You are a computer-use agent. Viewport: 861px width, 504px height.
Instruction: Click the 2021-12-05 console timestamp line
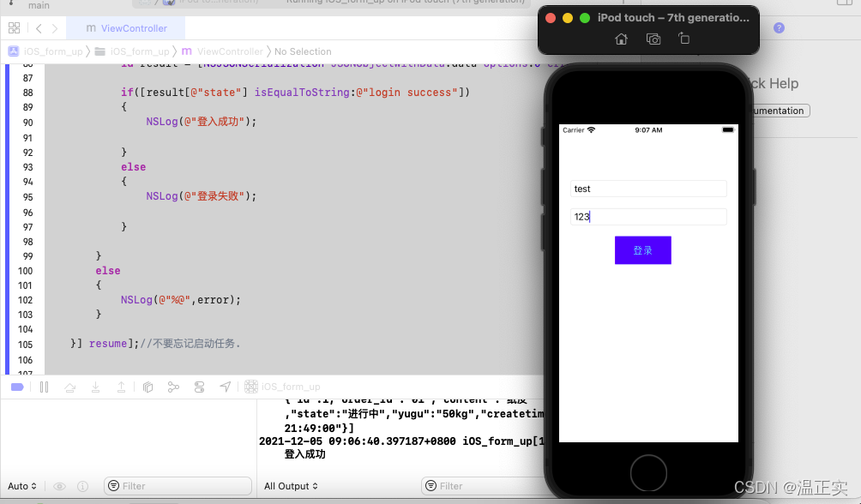point(401,441)
